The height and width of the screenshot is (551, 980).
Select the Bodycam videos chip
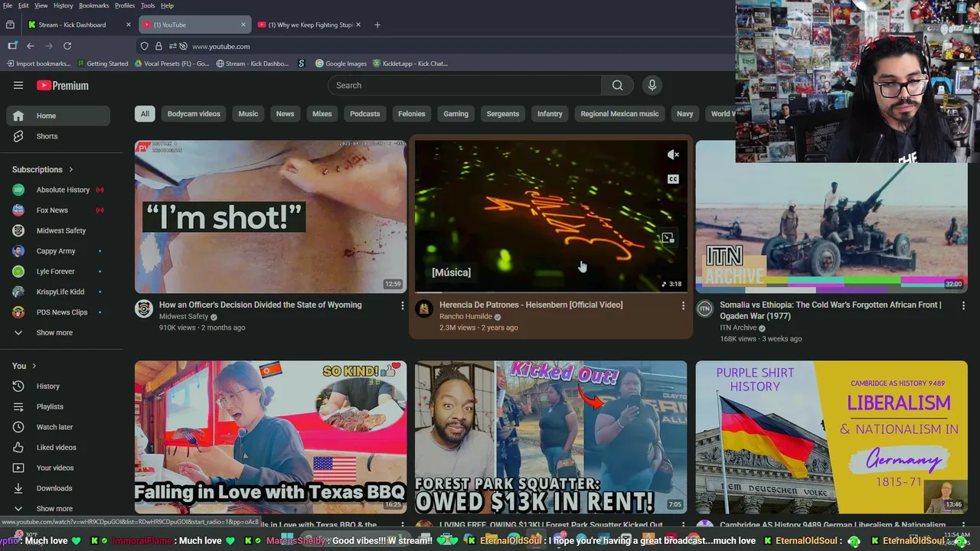[x=194, y=114]
